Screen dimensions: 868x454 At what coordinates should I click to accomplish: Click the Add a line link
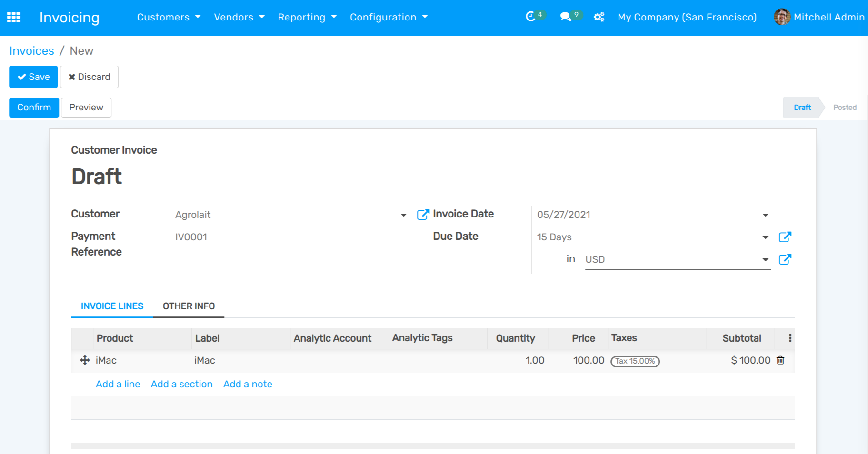pyautogui.click(x=118, y=384)
